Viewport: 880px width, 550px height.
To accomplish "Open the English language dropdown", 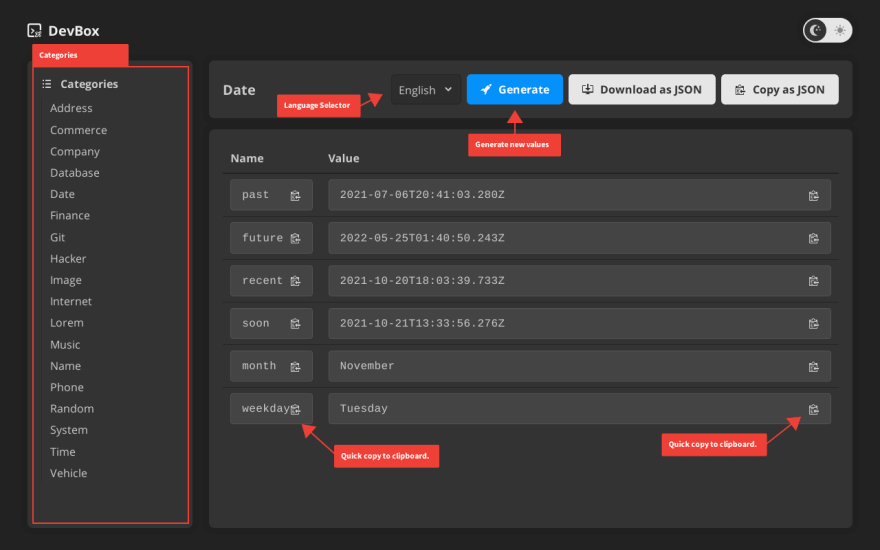I will (426, 90).
